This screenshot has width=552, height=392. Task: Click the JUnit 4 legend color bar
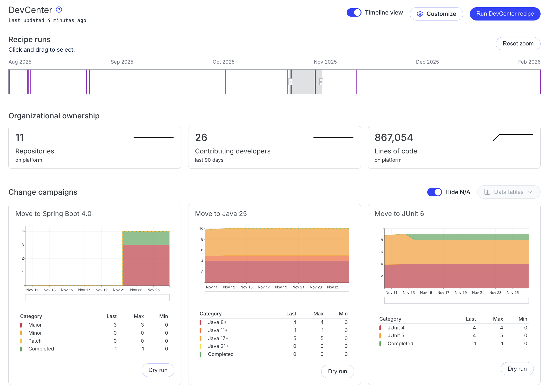pyautogui.click(x=380, y=328)
